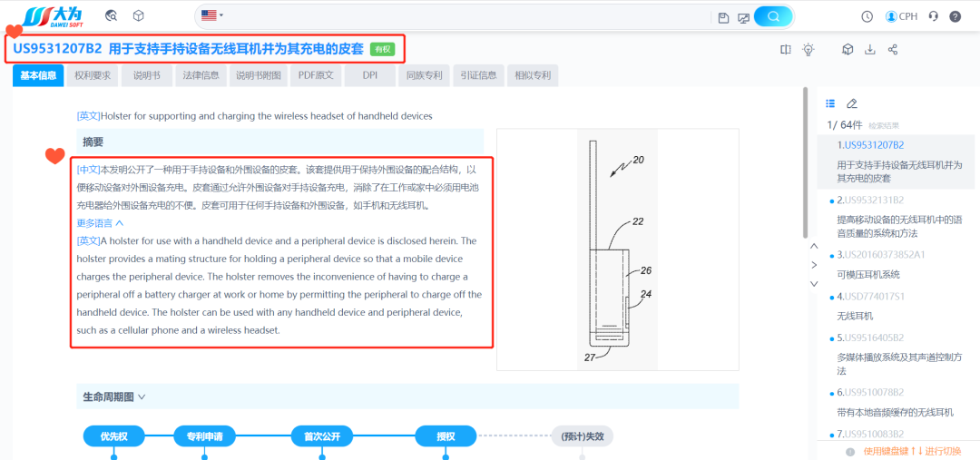The image size is (980, 460).
Task: Go to next patent with down chevron
Action: point(814,284)
